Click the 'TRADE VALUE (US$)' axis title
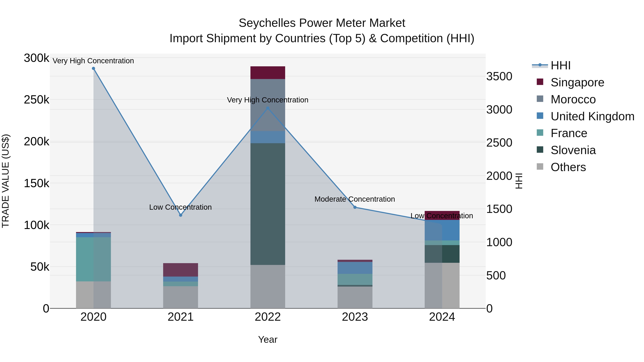The image size is (644, 362). pos(6,181)
